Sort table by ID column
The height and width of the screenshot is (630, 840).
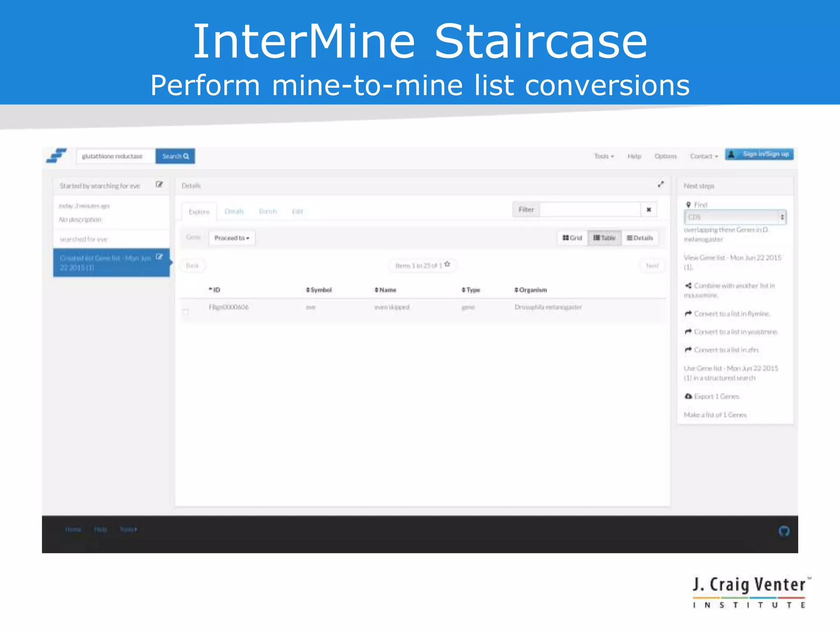(215, 290)
